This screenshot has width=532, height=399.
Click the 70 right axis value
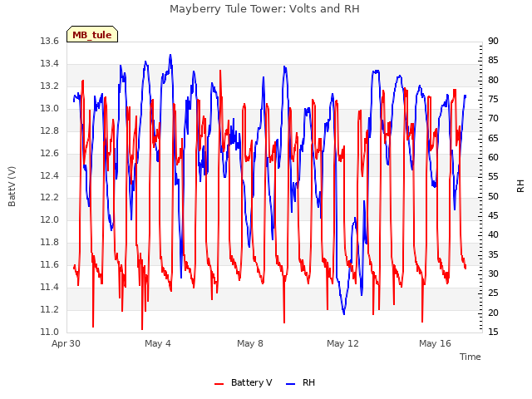point(493,118)
